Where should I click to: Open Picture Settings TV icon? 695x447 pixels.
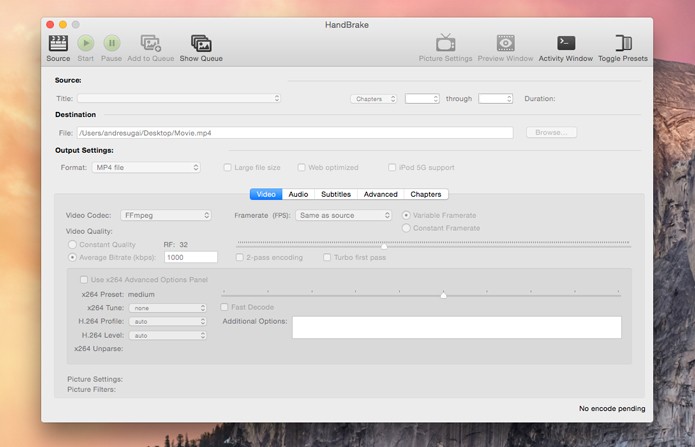pos(445,43)
